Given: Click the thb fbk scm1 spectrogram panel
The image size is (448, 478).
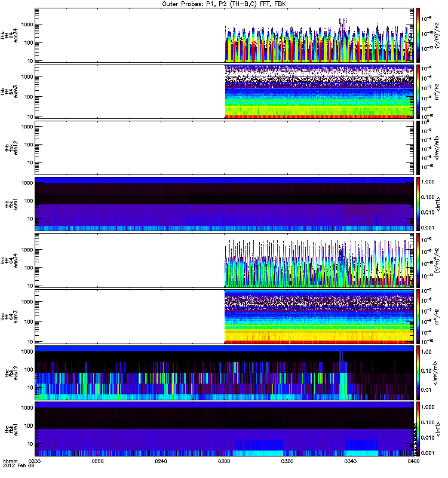Looking at the screenshot, I should pos(224,204).
